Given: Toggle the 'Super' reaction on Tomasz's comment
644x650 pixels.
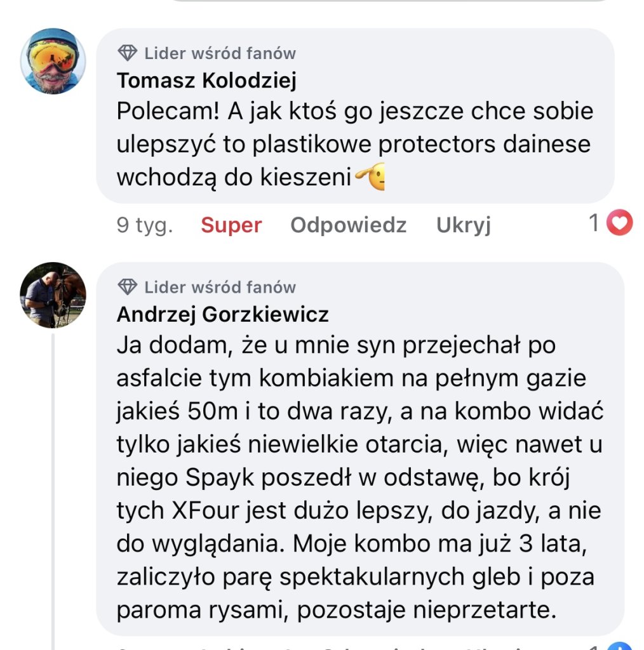Looking at the screenshot, I should [231, 225].
